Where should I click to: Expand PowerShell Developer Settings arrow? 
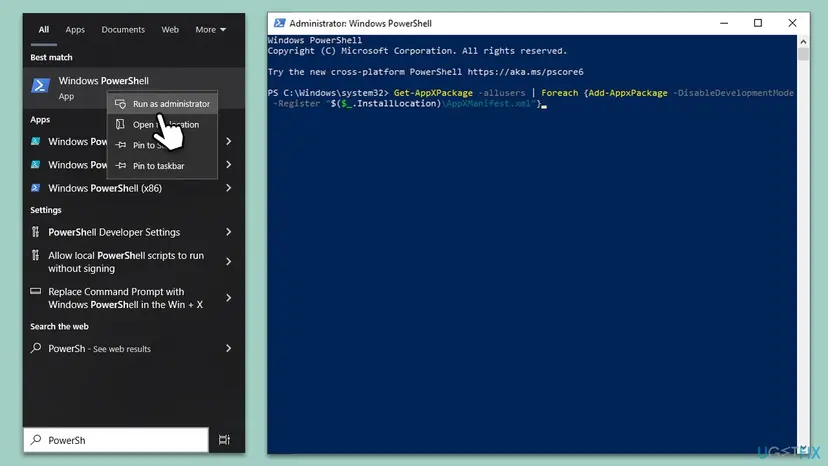229,232
